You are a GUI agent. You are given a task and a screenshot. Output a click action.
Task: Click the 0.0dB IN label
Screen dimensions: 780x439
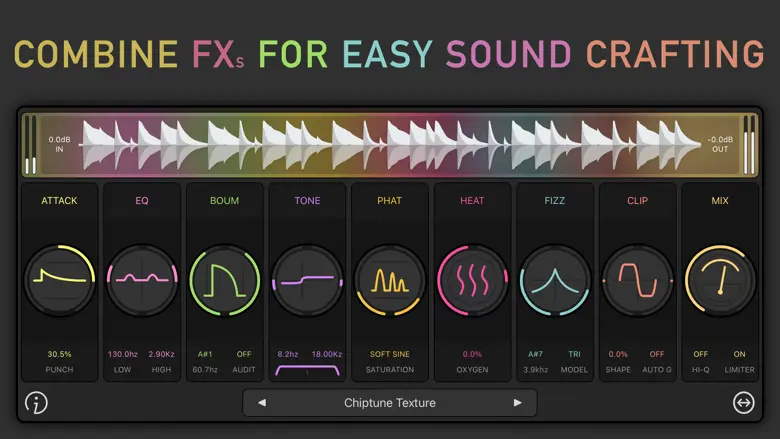point(59,144)
